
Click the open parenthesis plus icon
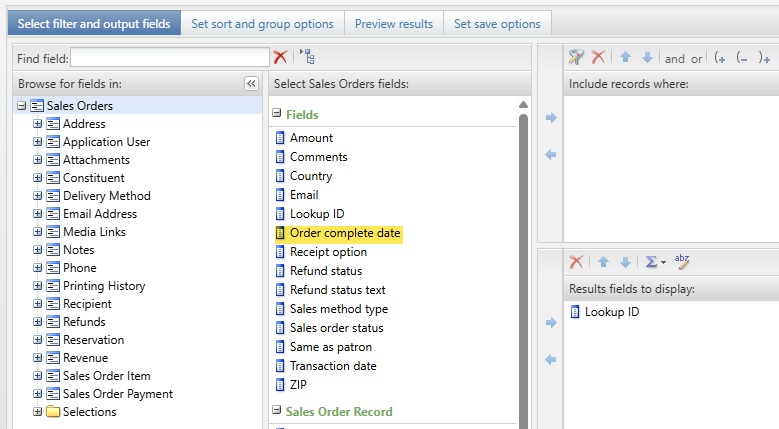pyautogui.click(x=719, y=58)
